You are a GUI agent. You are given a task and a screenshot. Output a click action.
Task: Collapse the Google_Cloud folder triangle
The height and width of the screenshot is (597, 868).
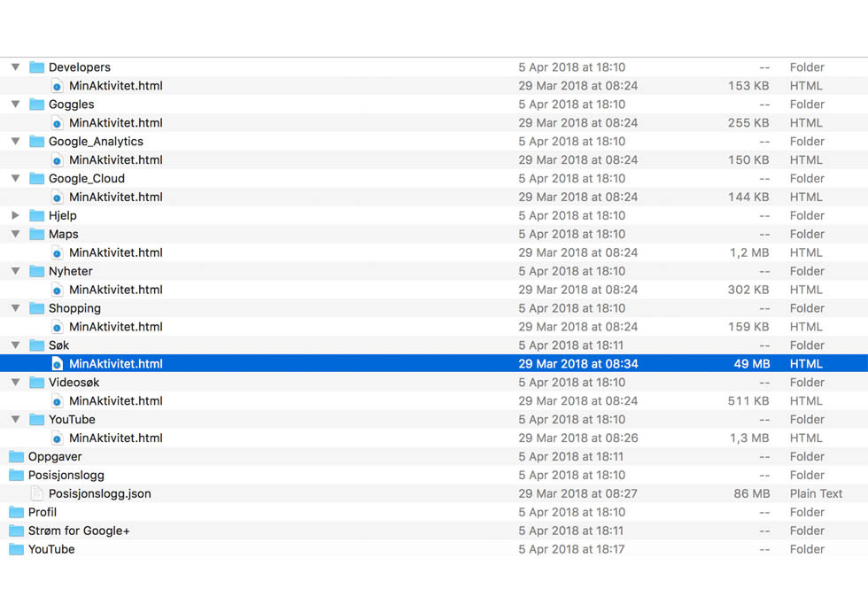click(x=16, y=178)
